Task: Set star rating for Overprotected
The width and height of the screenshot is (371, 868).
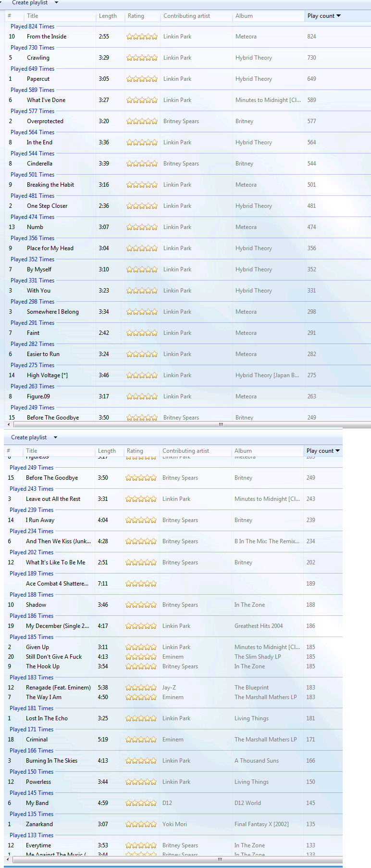Action: pos(142,121)
